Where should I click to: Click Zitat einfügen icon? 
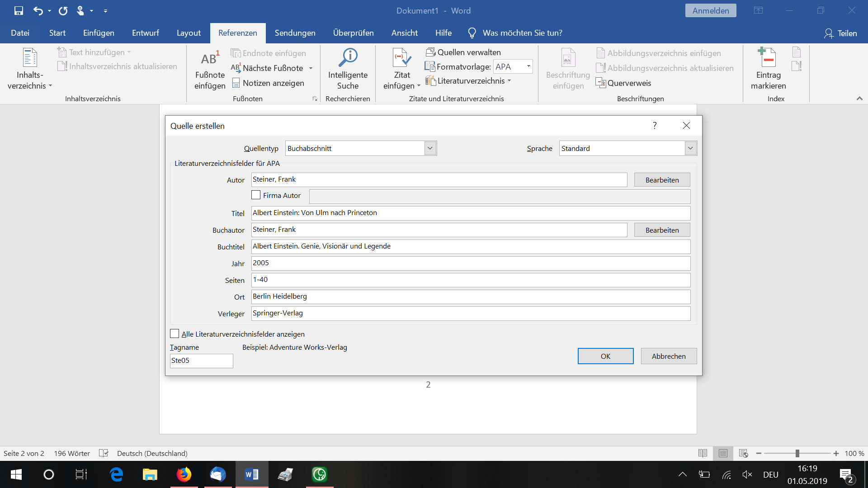coord(401,58)
